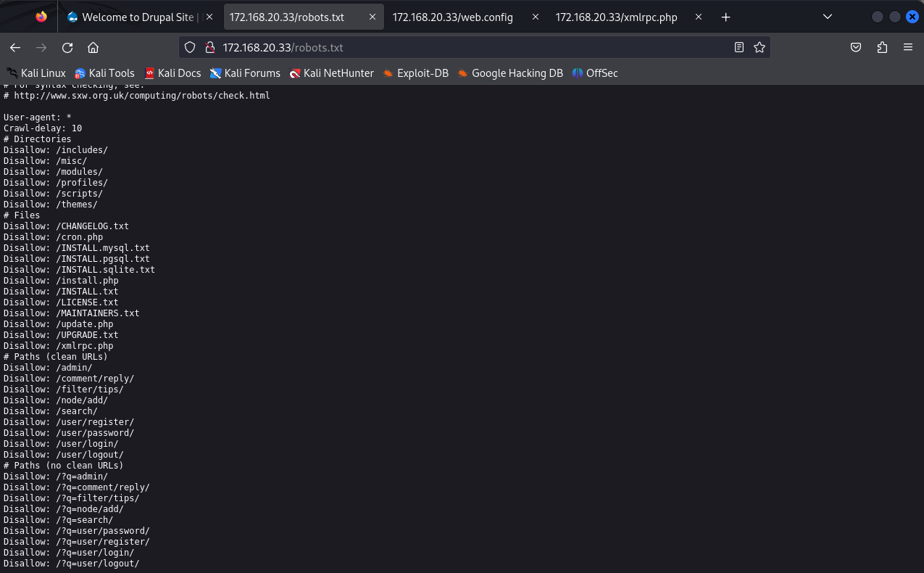The image size is (924, 573).
Task: Toggle reader view in address bar
Action: (x=739, y=48)
